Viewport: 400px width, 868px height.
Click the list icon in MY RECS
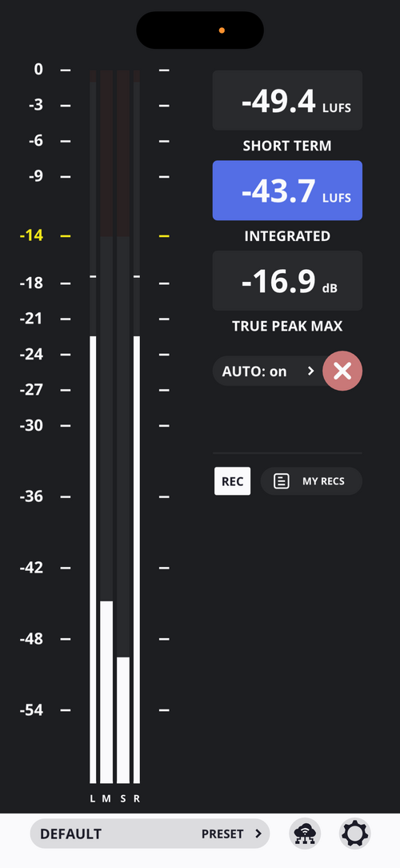coord(282,481)
